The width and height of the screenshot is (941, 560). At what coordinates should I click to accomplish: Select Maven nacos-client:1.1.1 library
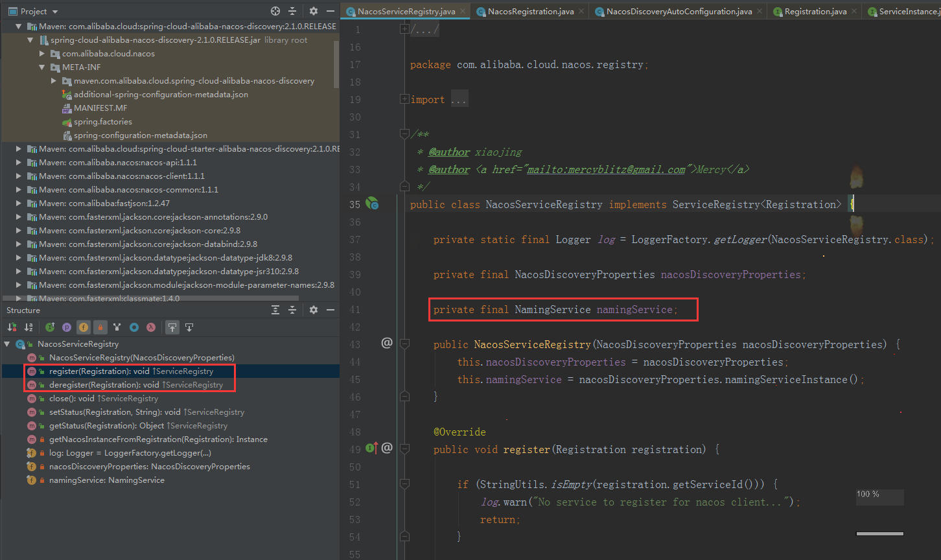[122, 176]
